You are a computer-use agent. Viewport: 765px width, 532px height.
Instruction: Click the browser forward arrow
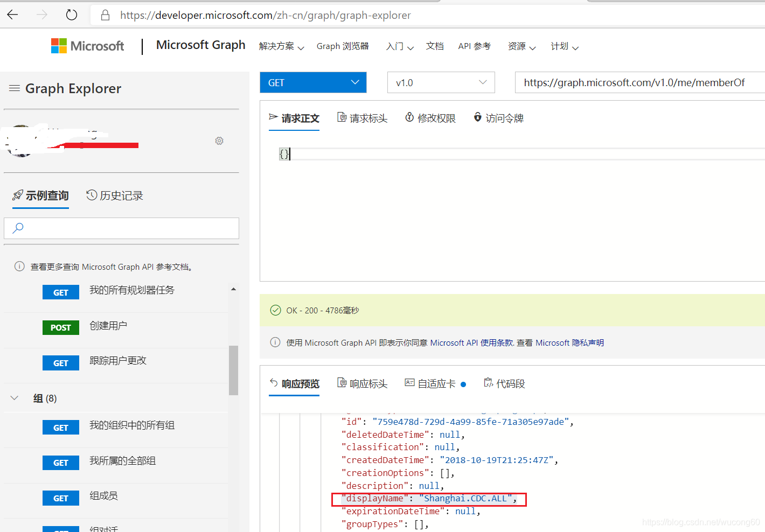[x=42, y=15]
